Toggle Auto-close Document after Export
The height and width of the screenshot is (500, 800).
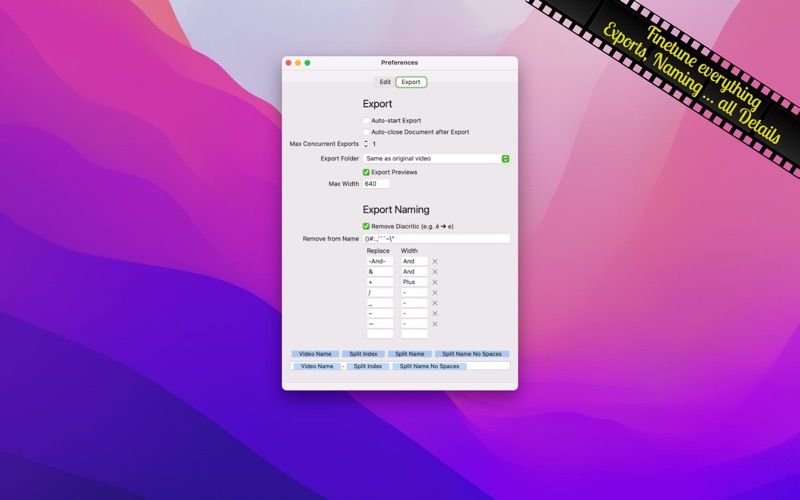pos(366,132)
